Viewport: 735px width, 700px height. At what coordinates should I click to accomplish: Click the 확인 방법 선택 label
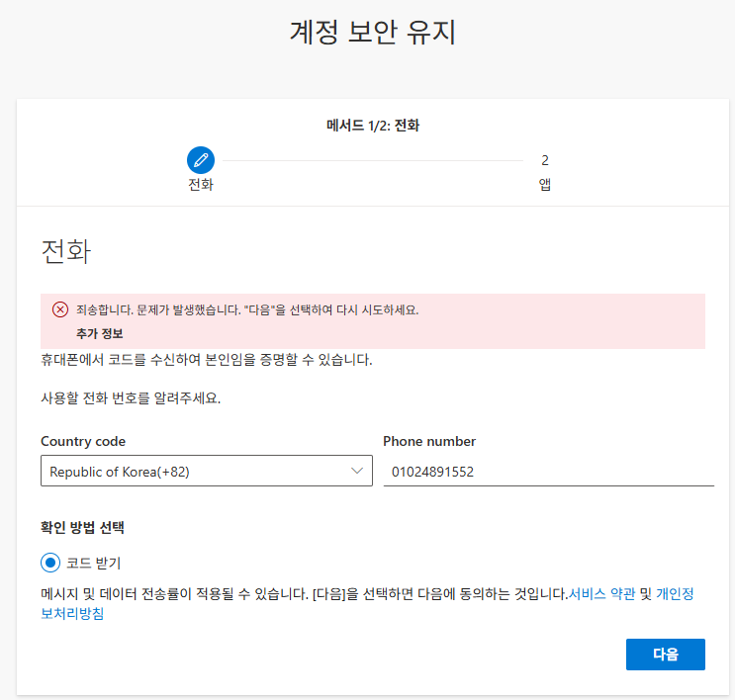[x=82, y=528]
